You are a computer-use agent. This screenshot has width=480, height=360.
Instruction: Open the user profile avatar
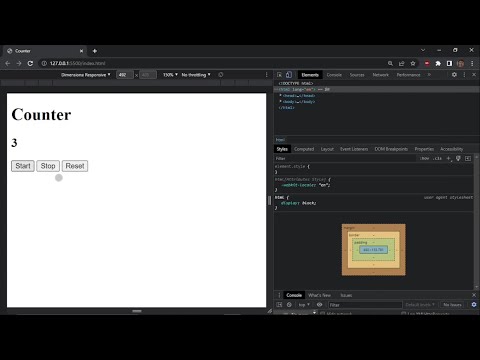pos(461,63)
